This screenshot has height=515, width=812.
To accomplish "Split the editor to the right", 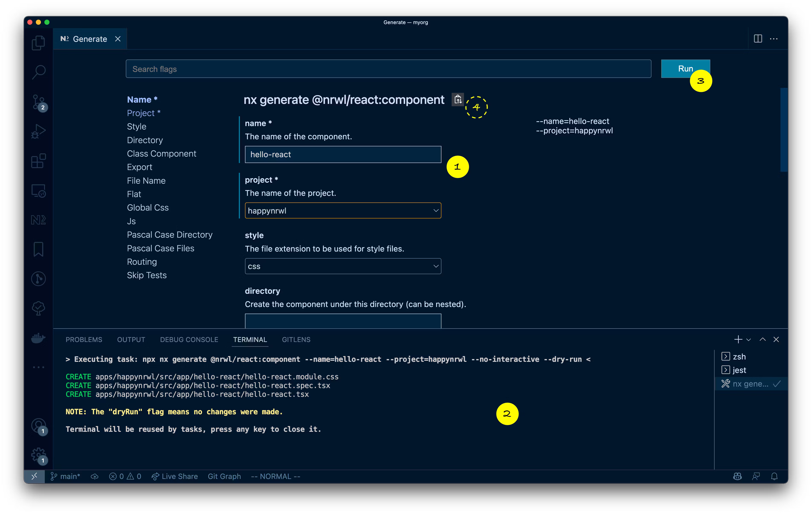I will click(x=758, y=39).
